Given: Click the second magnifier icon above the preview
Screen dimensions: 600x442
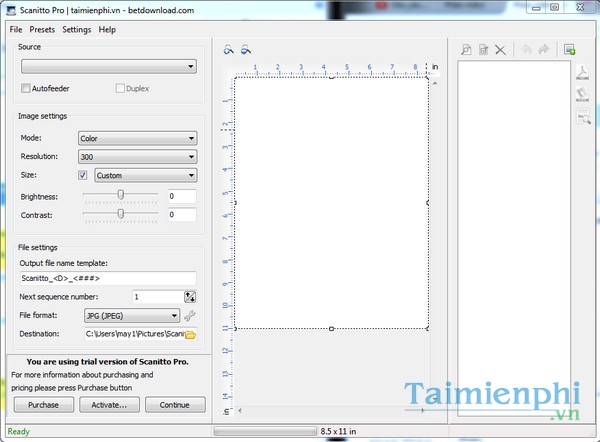Looking at the screenshot, I should (245, 49).
